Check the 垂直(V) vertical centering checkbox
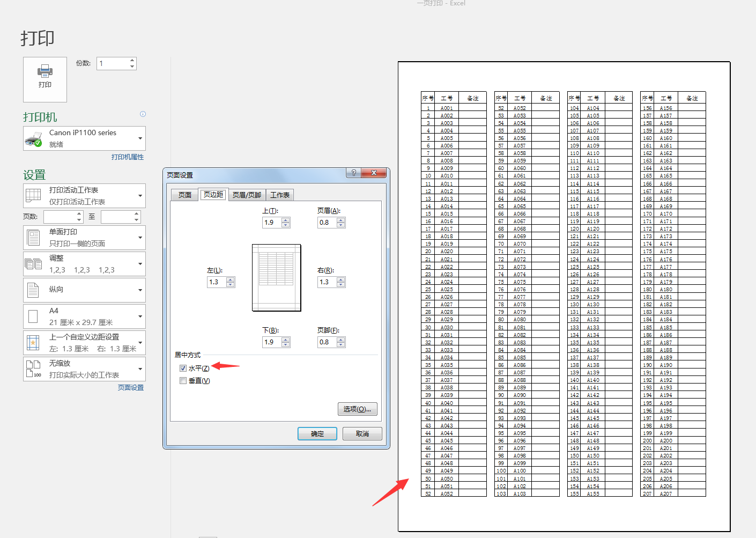This screenshot has width=756, height=538. tap(183, 381)
